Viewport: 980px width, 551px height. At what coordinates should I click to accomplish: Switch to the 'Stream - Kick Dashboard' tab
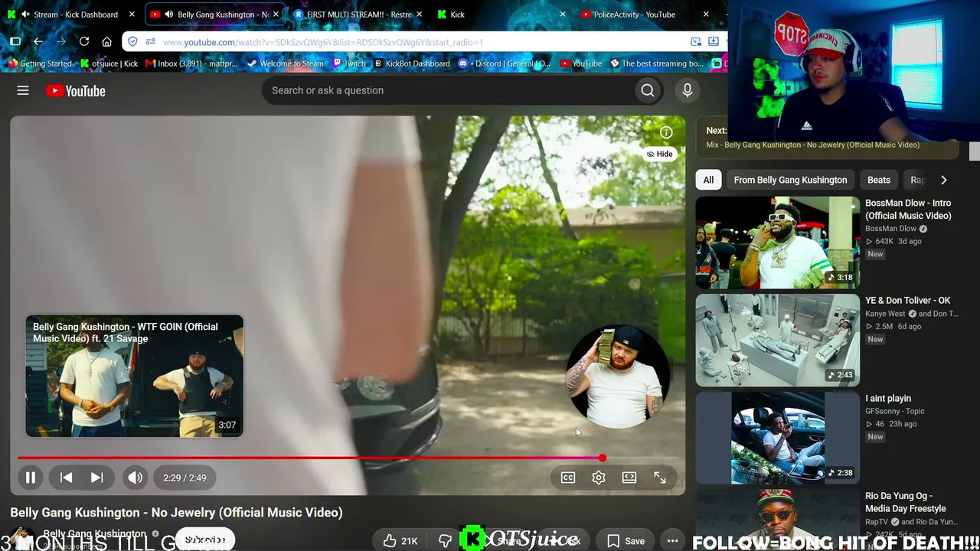76,15
